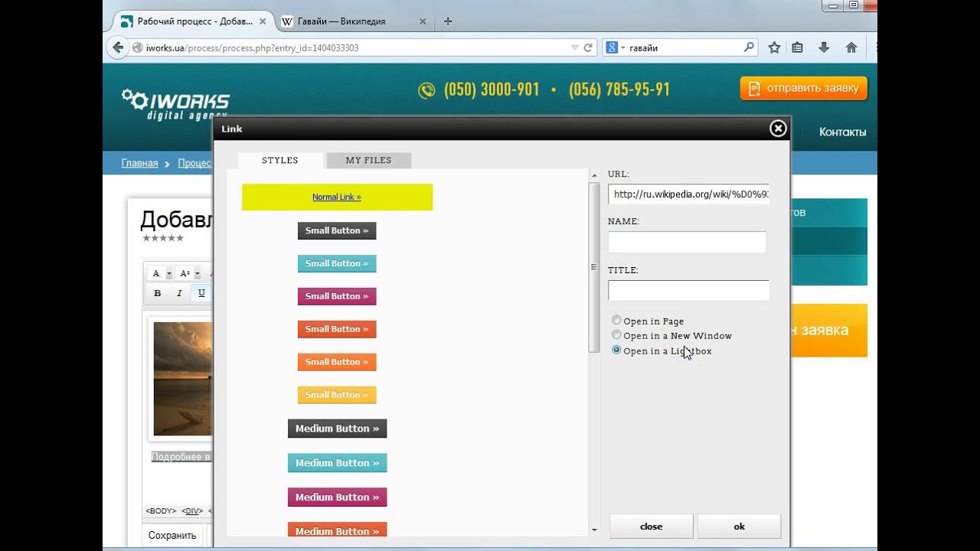Pick the yellow Small Button style
This screenshot has height=551, width=980.
pos(337,395)
